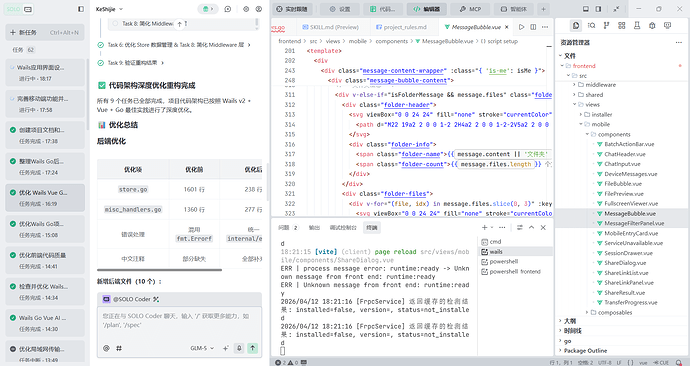Send message with green arrow button
Viewport: 690px width, 366px height.
coord(253,348)
